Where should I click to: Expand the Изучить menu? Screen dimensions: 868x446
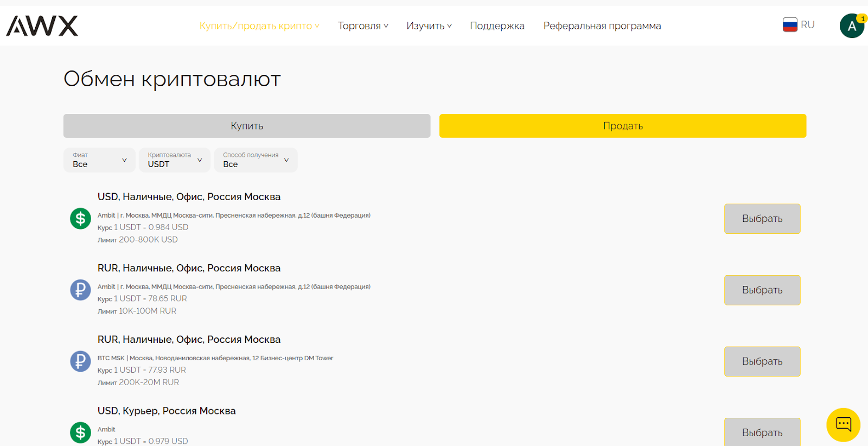tap(429, 26)
